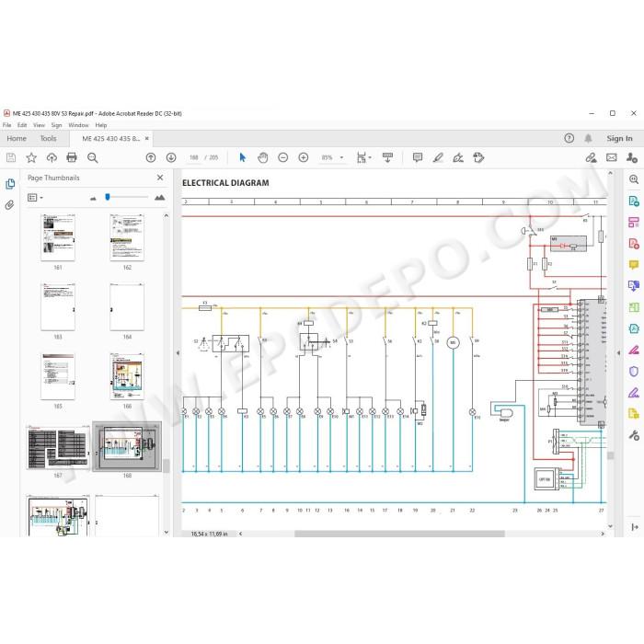Open More Tools wrench icon
Image resolution: width=644 pixels, height=644 pixels.
[x=634, y=435]
